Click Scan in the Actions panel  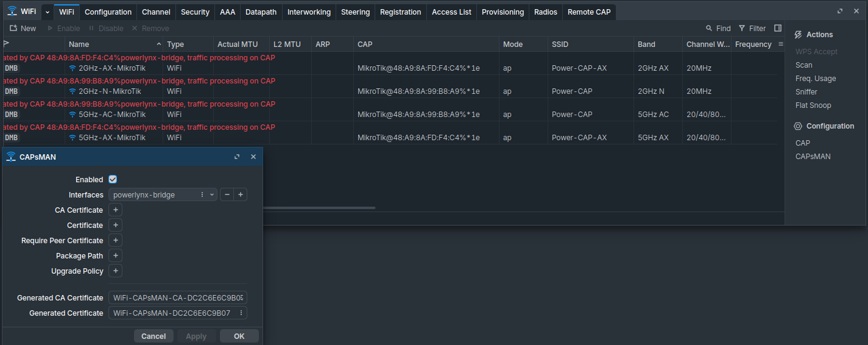tap(803, 65)
